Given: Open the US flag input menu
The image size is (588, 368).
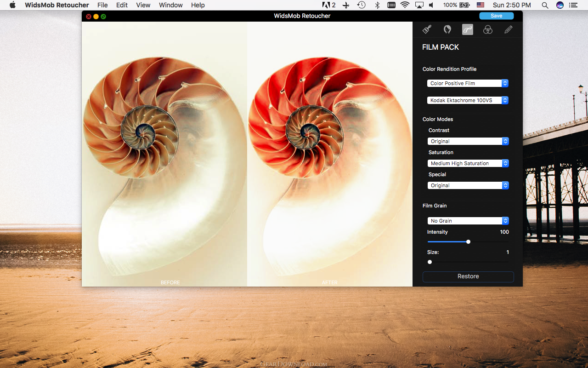Looking at the screenshot, I should 481,5.
